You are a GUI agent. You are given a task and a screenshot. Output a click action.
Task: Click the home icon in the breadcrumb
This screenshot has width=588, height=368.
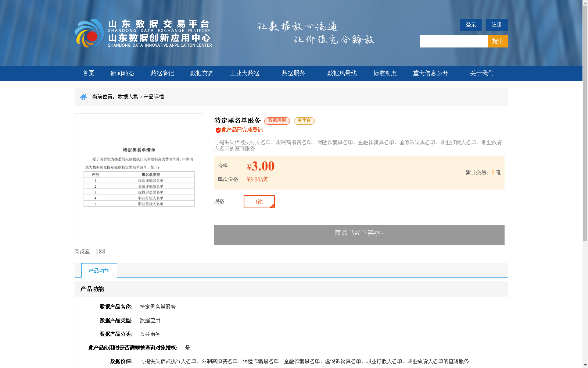[x=83, y=97]
